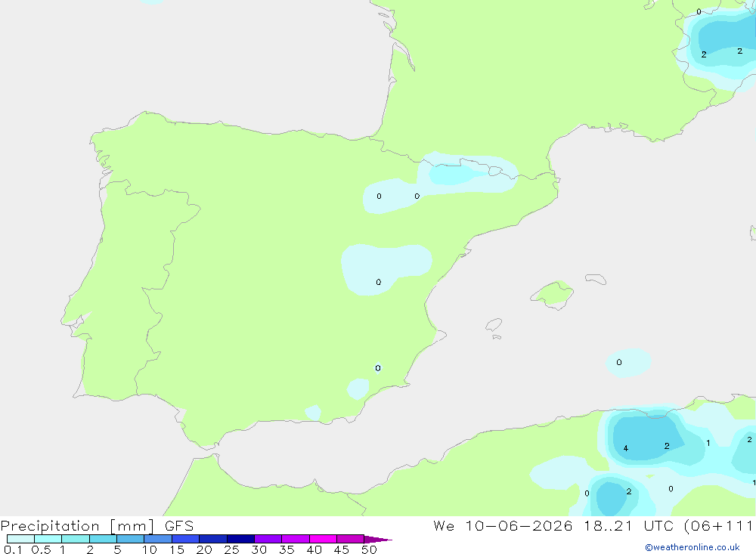Click the lightest 0.1–0.5 mm legend swatch
Image resolution: width=756 pixels, height=554 pixels.
point(20,539)
